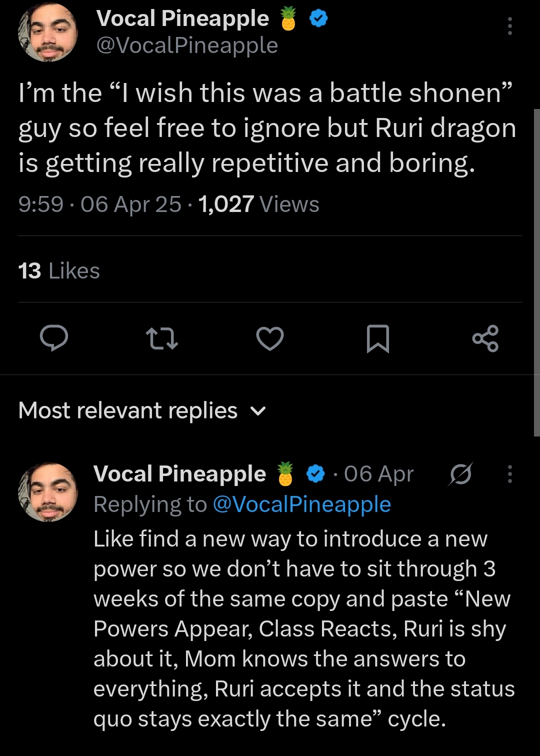Tap the share icon
540x756 pixels.
pyautogui.click(x=485, y=338)
